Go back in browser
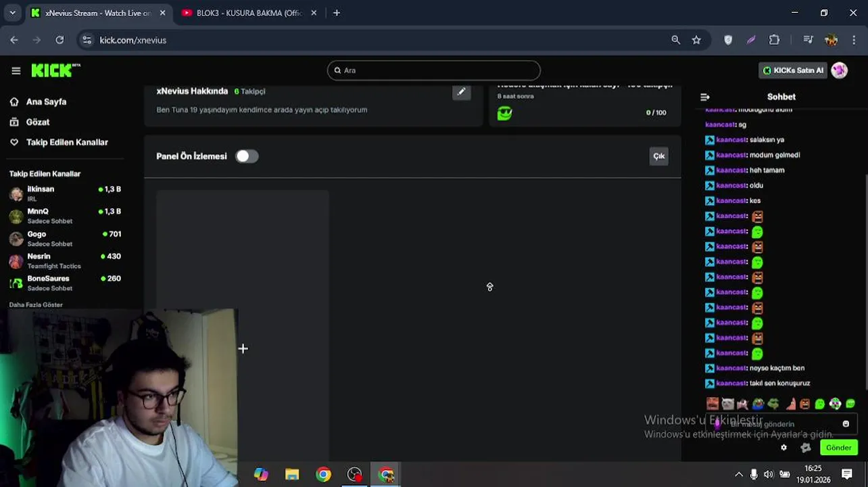The height and width of the screenshot is (487, 868). [14, 40]
